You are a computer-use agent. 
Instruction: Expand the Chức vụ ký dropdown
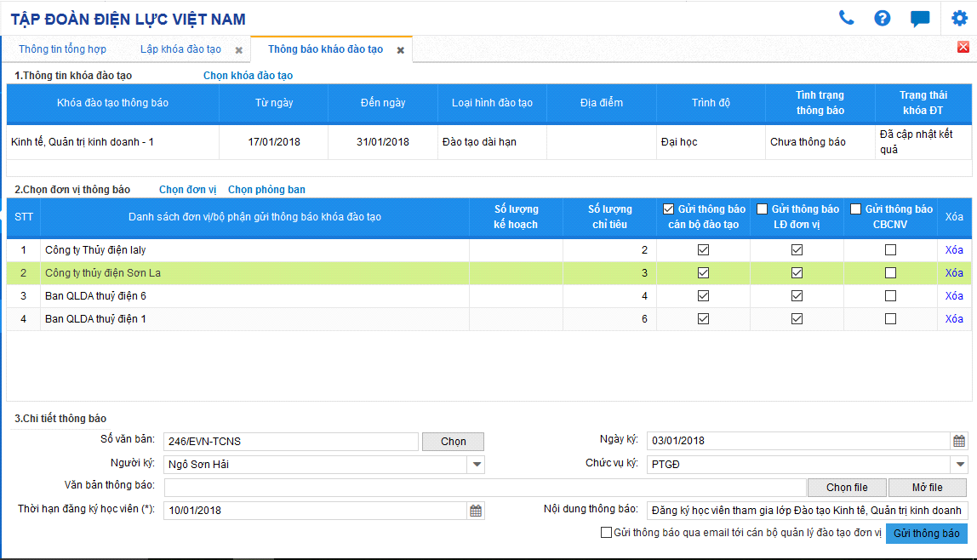coord(960,465)
